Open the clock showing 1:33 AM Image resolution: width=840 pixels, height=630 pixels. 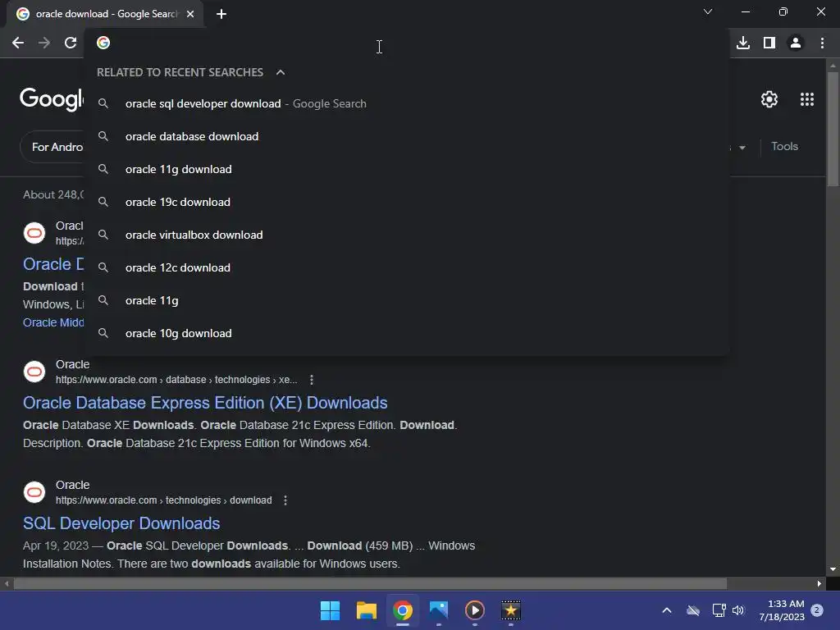[x=782, y=610]
